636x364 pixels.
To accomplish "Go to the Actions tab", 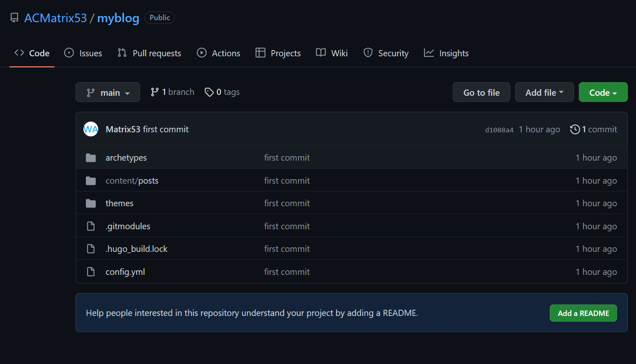I will click(218, 53).
